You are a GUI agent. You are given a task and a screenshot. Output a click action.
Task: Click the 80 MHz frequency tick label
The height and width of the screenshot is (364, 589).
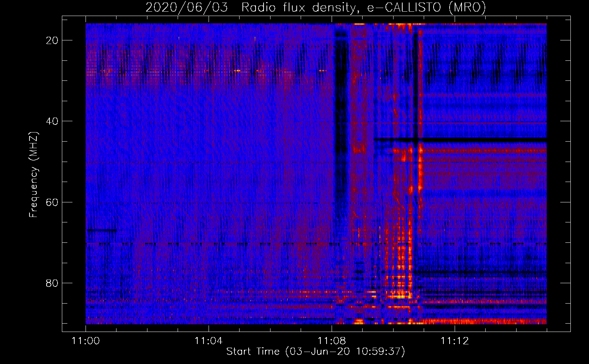point(52,283)
